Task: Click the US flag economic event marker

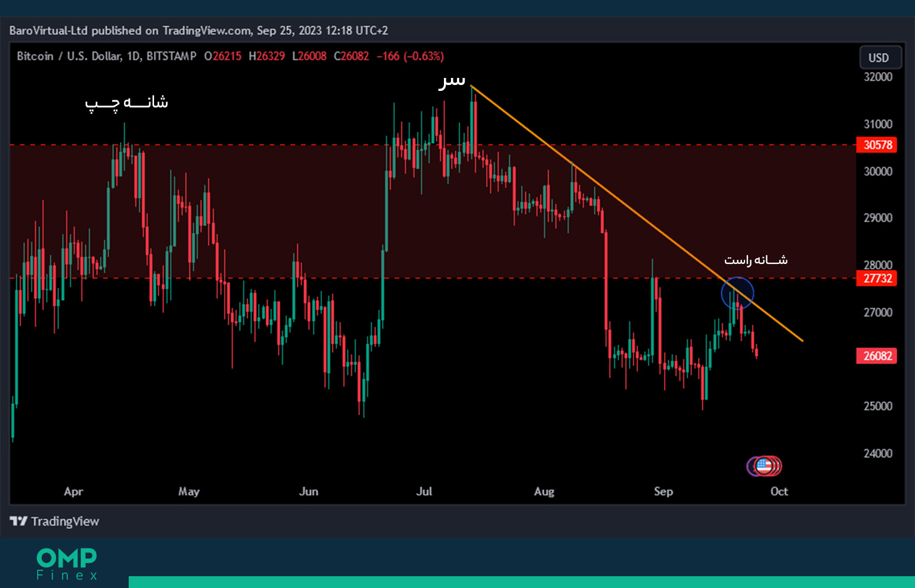Action: [x=764, y=466]
